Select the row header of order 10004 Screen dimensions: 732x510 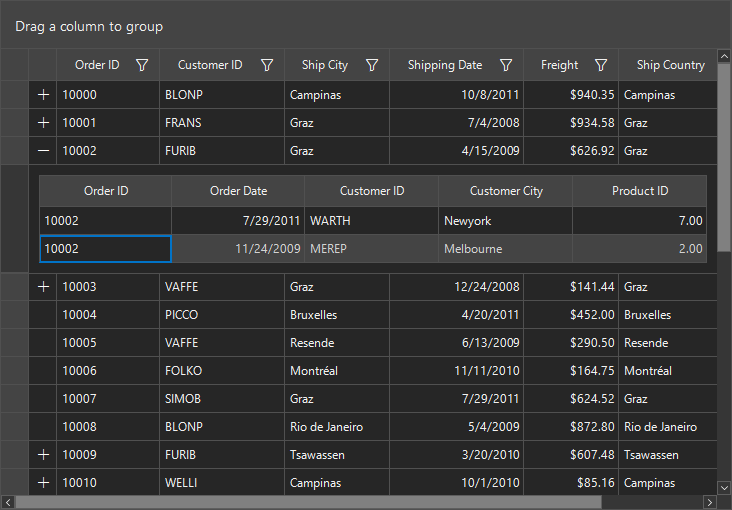click(x=14, y=315)
